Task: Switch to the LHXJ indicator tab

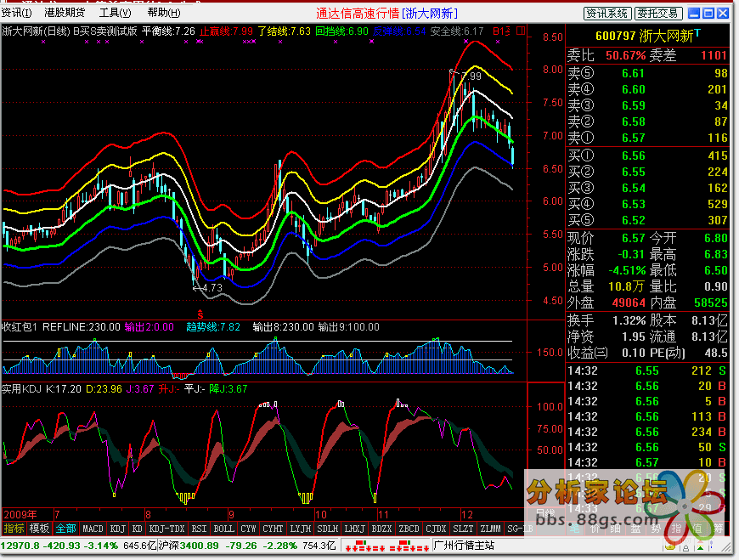Action: [354, 529]
